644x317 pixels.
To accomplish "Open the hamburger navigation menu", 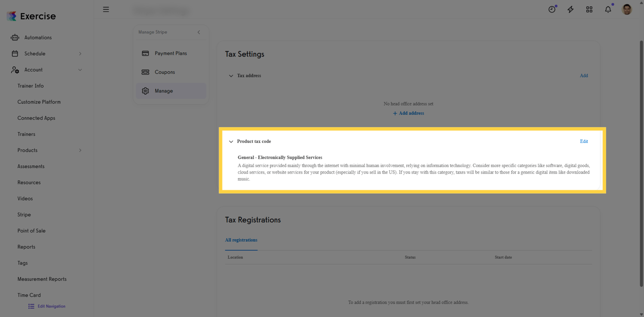I will tap(106, 9).
